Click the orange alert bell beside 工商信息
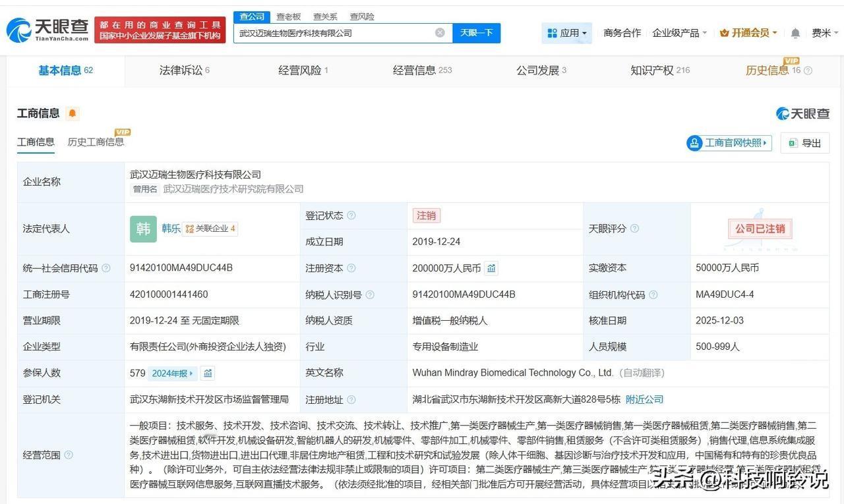This screenshot has width=844, height=504. (73, 113)
